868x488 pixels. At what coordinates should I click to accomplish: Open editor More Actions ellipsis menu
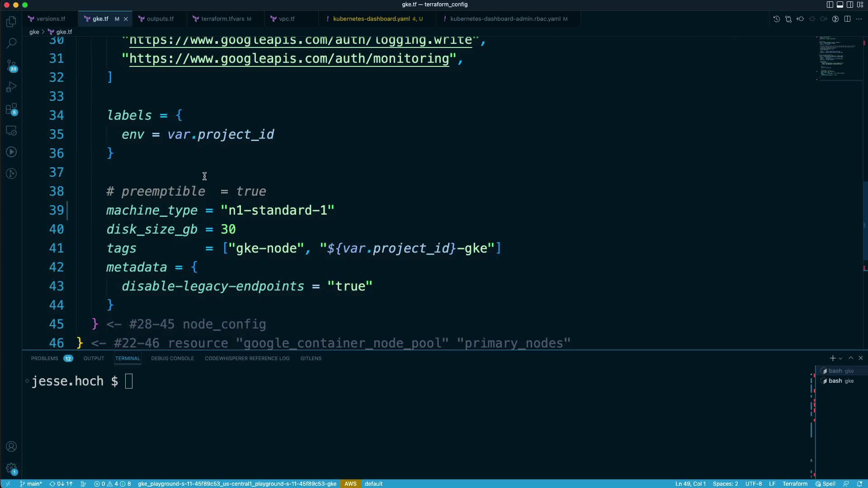pyautogui.click(x=859, y=19)
